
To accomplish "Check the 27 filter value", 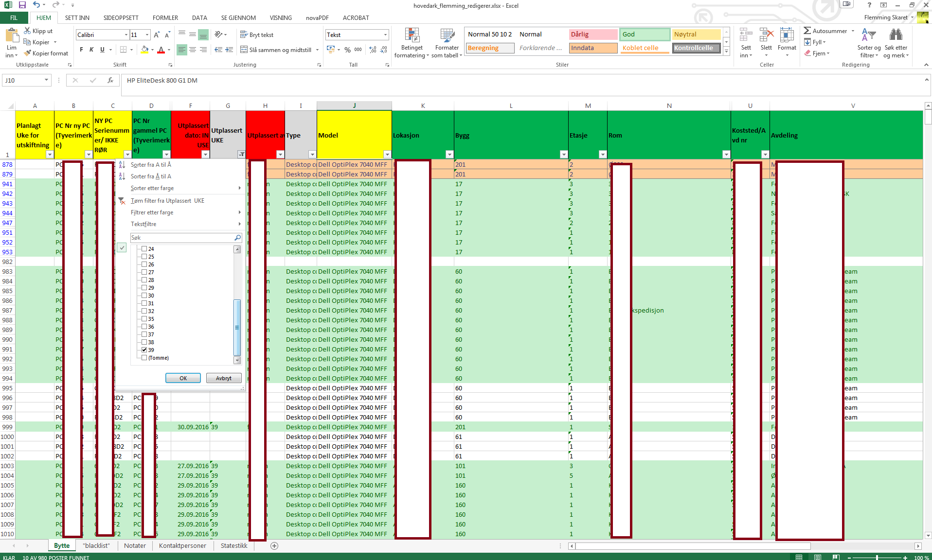I will [144, 272].
